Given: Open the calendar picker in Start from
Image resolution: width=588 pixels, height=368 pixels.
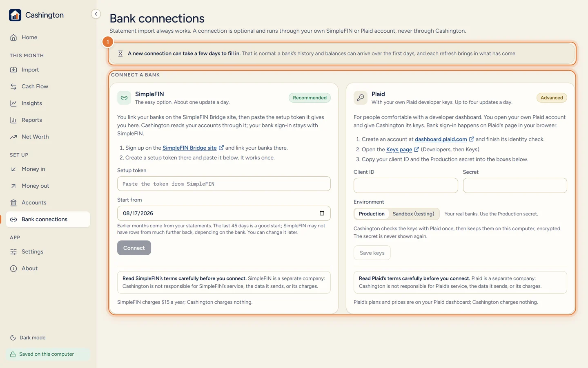Looking at the screenshot, I should tap(322, 213).
